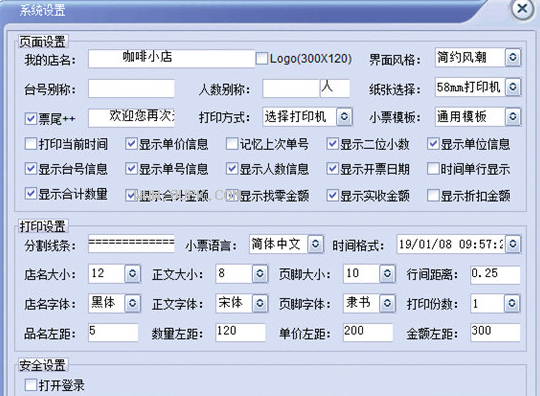Edit the 金额左距 300 field
The image size is (540, 396).
pyautogui.click(x=495, y=332)
